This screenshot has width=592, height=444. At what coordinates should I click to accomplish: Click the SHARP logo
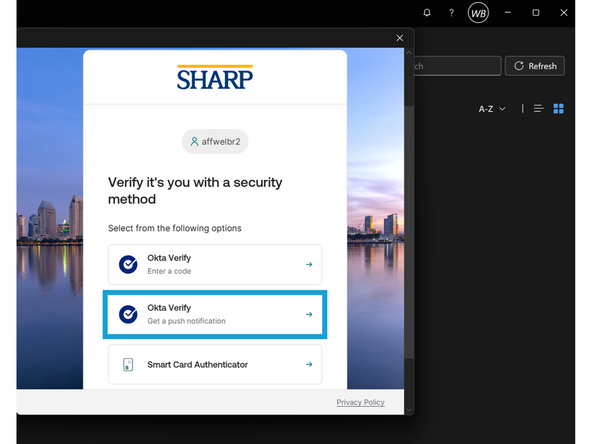point(215,77)
